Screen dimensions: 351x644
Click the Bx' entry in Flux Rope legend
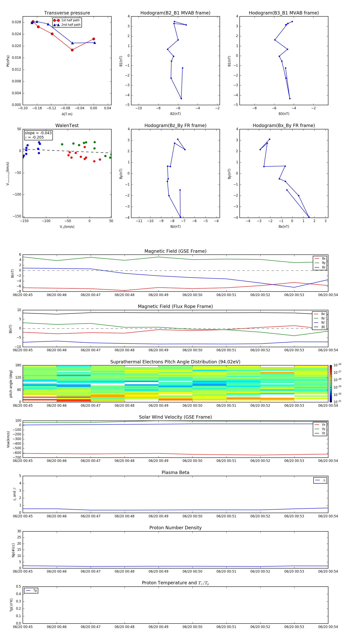point(320,314)
